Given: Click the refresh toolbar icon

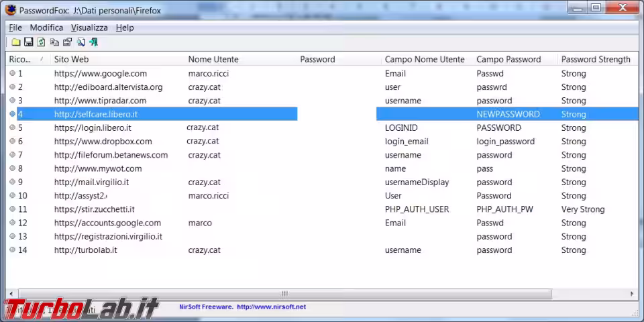Looking at the screenshot, I should (x=42, y=42).
